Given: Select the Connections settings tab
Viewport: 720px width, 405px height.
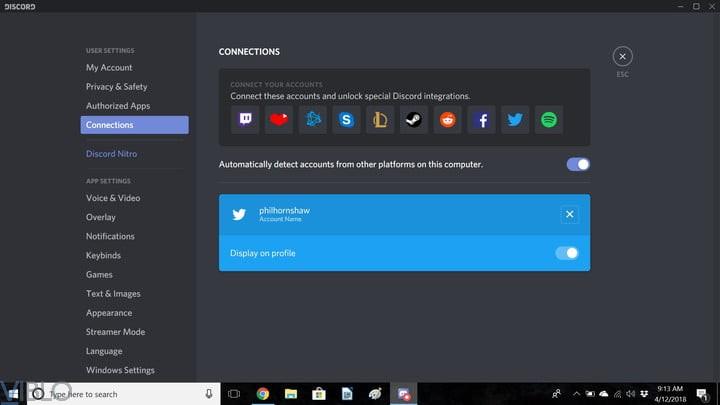Looking at the screenshot, I should pos(134,125).
